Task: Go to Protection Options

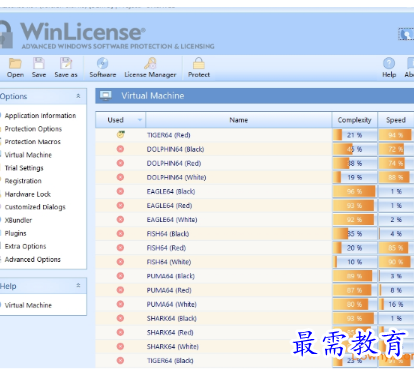Action: coord(33,129)
